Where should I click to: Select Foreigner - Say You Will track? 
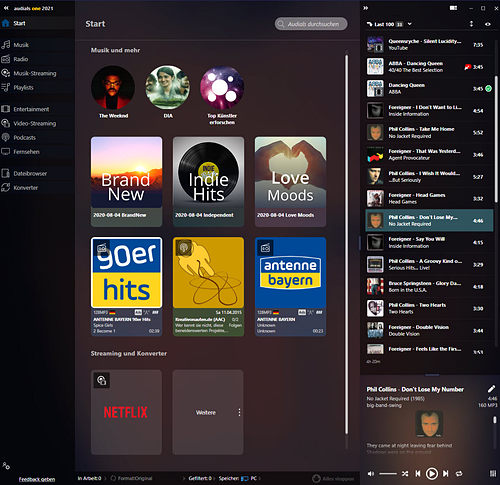click(x=429, y=243)
